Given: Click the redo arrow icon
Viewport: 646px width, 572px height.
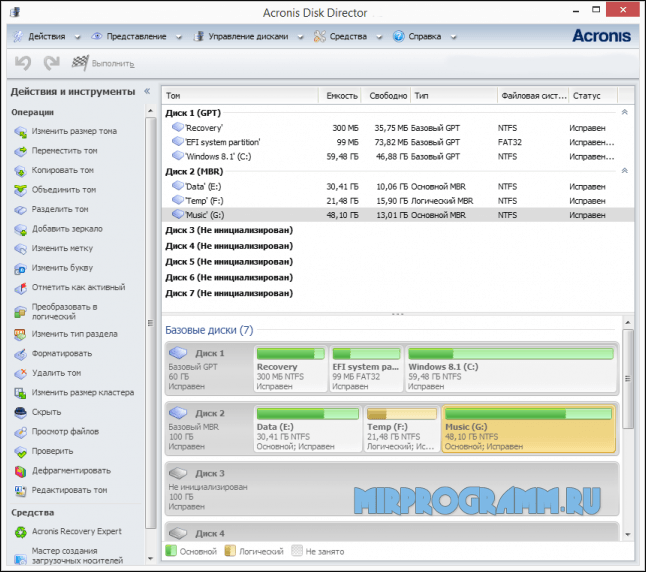Looking at the screenshot, I should click(51, 63).
